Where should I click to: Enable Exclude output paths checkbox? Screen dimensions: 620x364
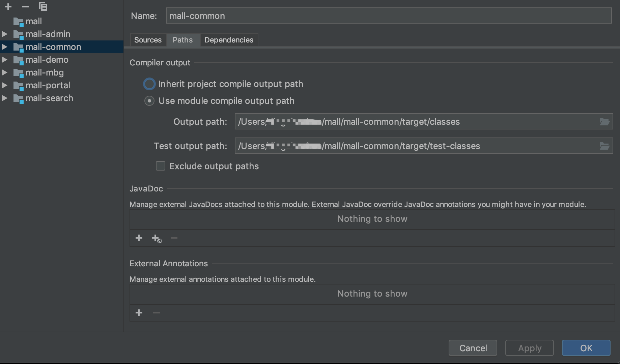(x=161, y=166)
